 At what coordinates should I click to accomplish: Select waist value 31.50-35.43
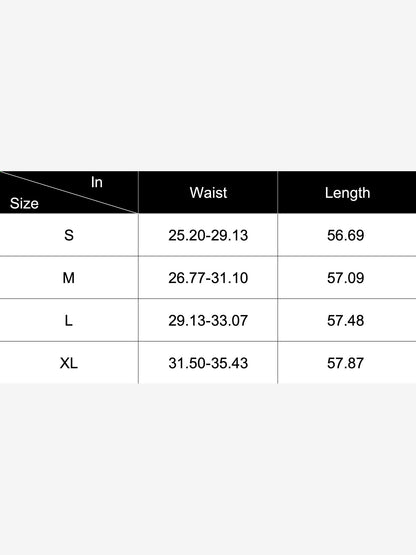click(x=208, y=363)
